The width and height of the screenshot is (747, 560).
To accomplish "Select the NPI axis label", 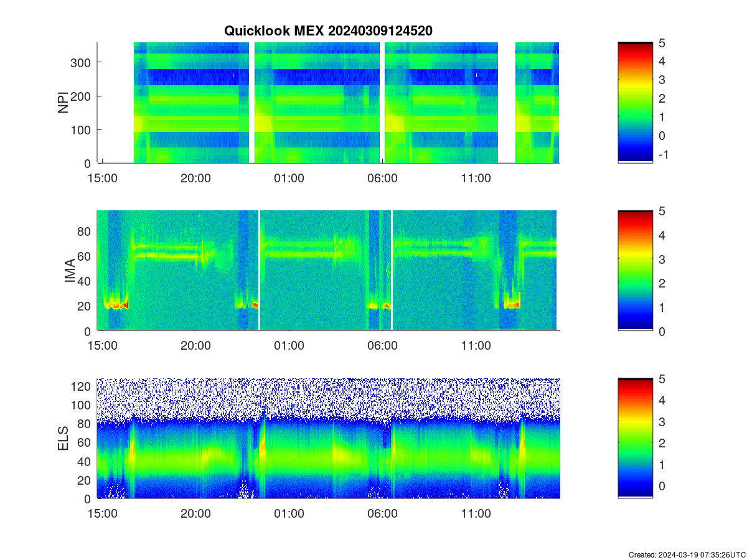I will (63, 103).
